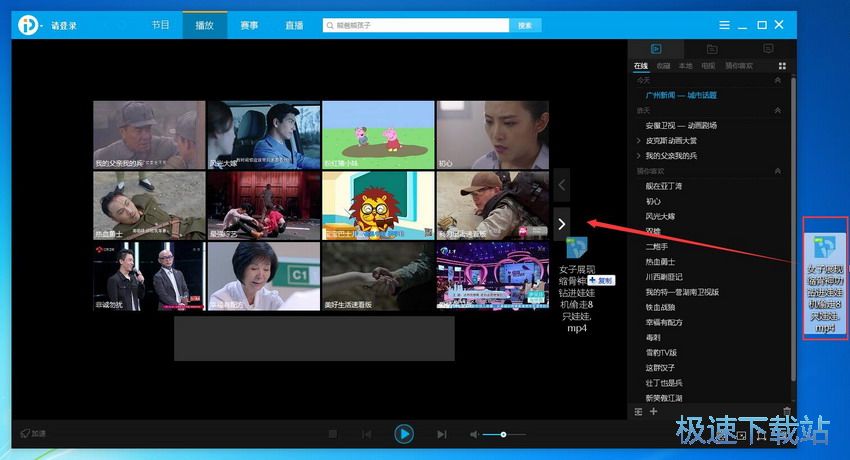Select the 在线 sub-tab
Image resolution: width=850 pixels, height=460 pixels.
tap(641, 66)
